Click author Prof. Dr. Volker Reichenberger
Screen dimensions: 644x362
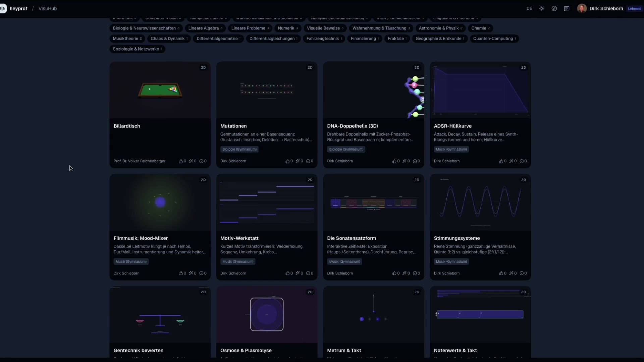tap(140, 161)
